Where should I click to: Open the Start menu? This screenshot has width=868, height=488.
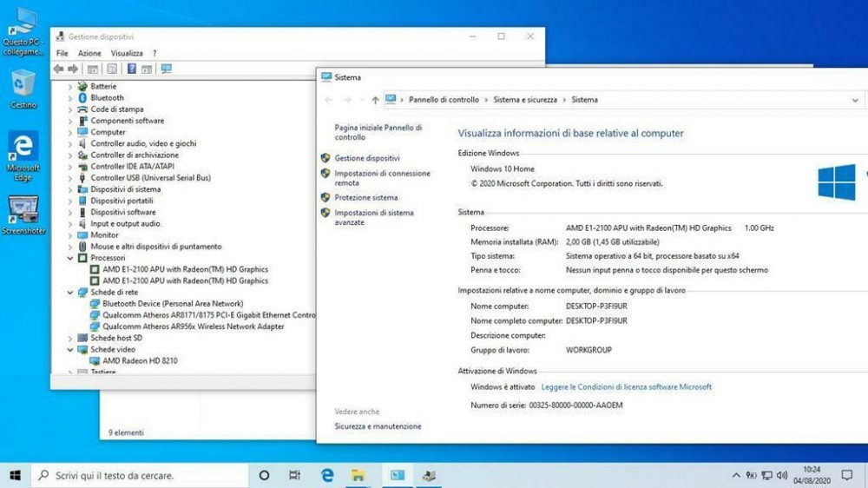click(x=15, y=475)
